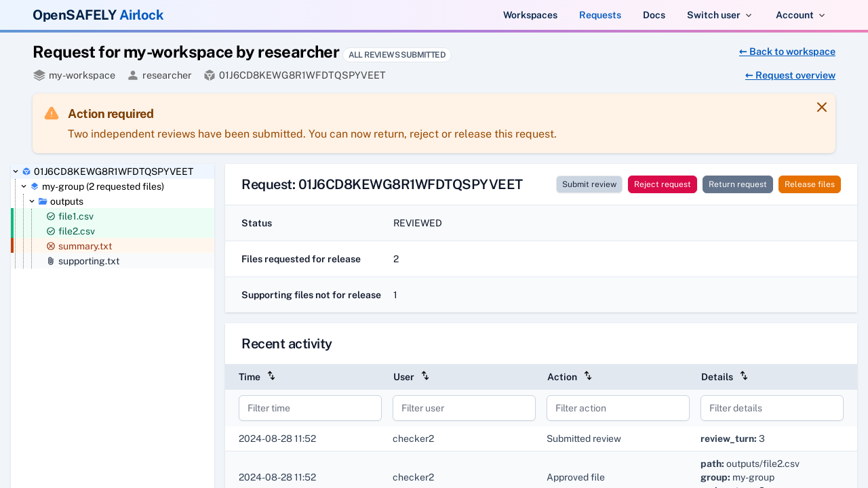The height and width of the screenshot is (488, 868).
Task: Click the paperclip icon beside supporting.txt
Action: [x=50, y=260]
